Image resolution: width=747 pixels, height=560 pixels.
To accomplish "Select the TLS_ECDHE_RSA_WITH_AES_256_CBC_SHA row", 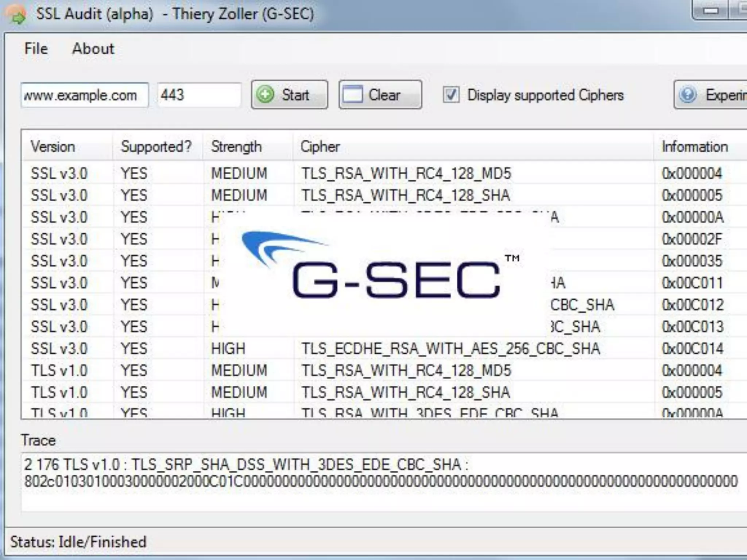I will click(450, 349).
